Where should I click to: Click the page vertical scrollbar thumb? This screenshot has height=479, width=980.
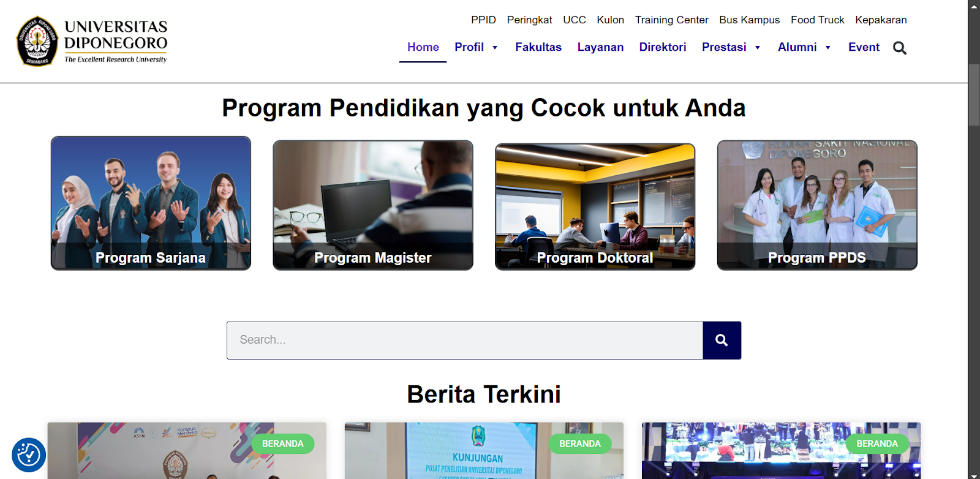pos(974,95)
